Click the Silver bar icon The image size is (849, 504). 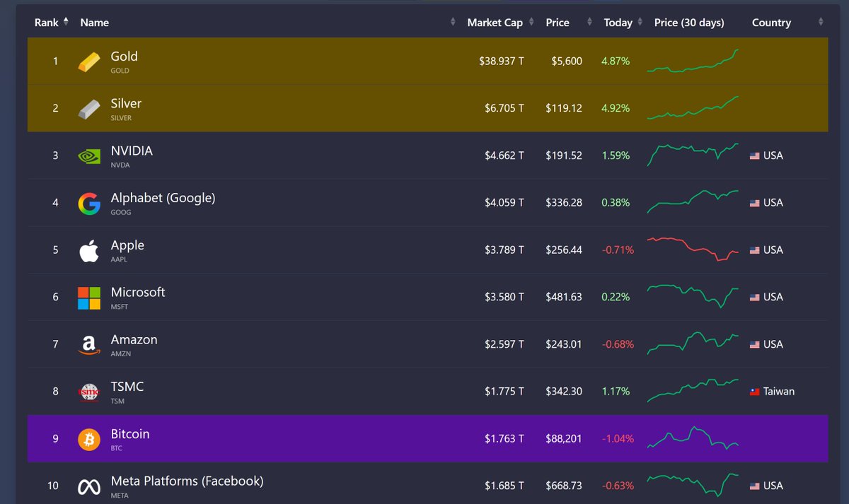click(x=89, y=109)
